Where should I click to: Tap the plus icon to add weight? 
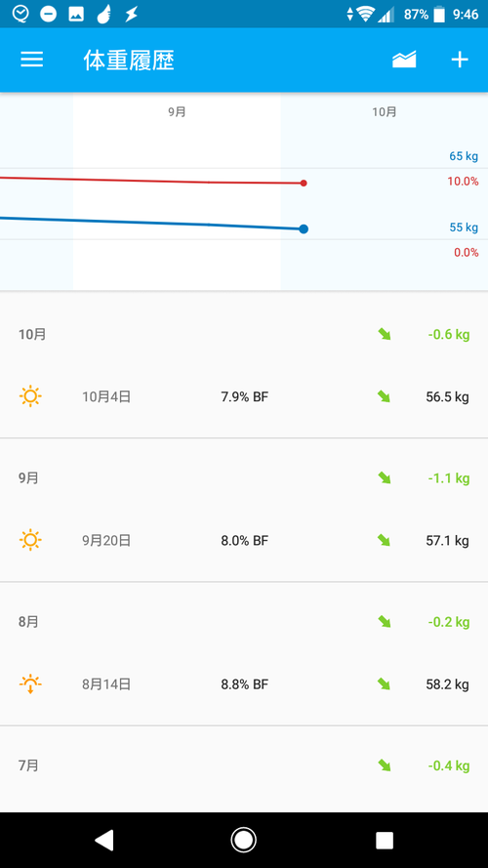pos(460,60)
